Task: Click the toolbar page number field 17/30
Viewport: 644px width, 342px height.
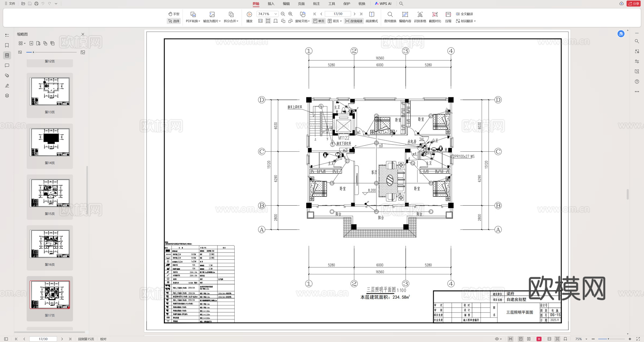Action: [x=338, y=14]
